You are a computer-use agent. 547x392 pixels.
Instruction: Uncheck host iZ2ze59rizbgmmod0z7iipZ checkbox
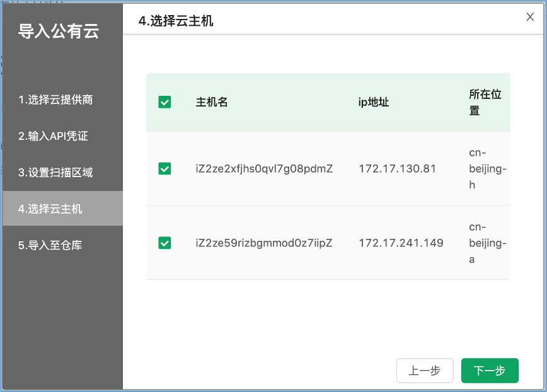coord(164,243)
